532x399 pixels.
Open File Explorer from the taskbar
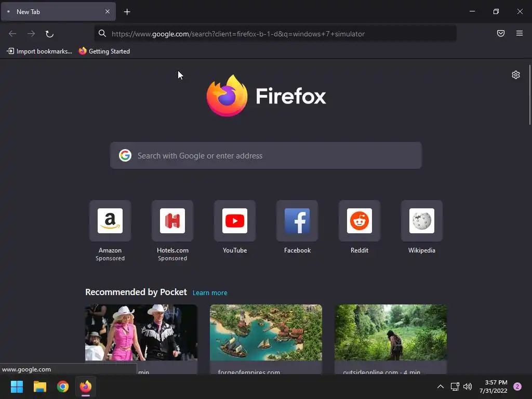pyautogui.click(x=39, y=387)
